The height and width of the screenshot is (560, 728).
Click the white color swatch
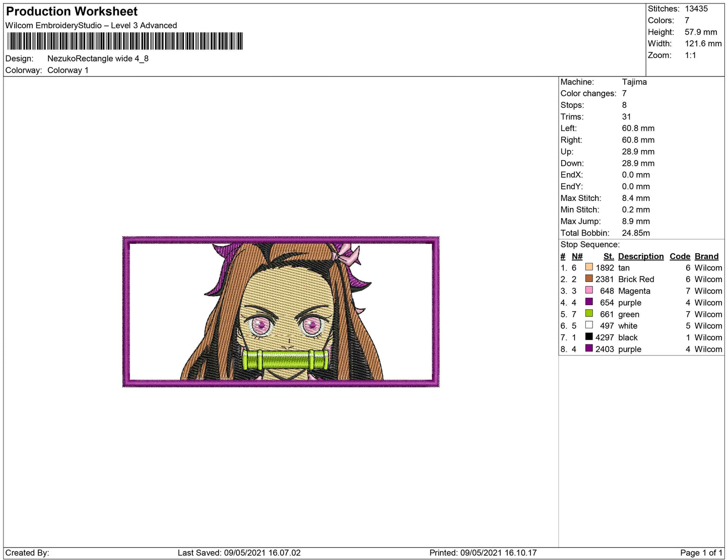(589, 325)
